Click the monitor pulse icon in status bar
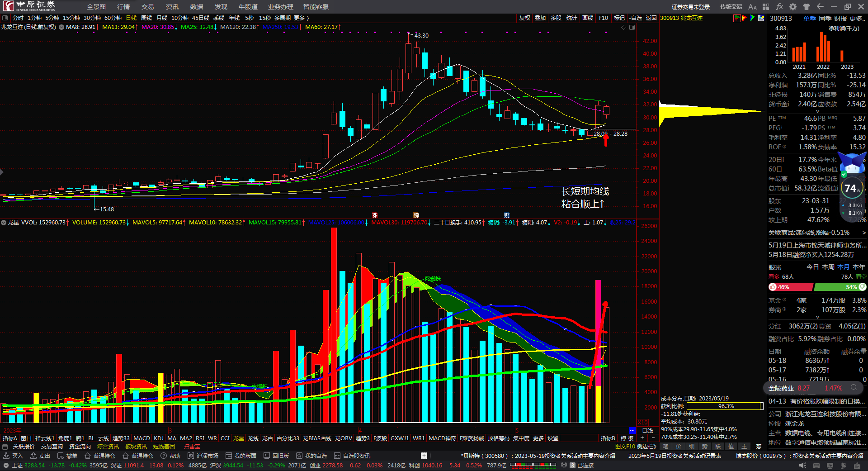868x471 pixels. [830, 466]
